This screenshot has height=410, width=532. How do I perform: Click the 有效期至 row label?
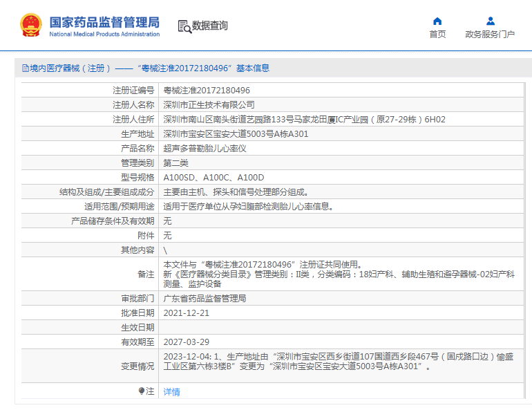click(137, 342)
